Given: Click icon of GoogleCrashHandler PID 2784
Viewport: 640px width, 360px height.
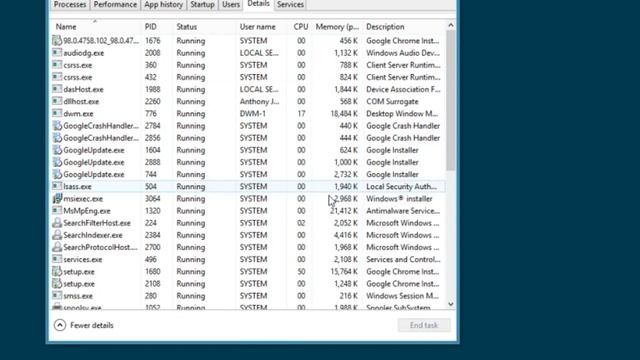Looking at the screenshot, I should pos(57,126).
